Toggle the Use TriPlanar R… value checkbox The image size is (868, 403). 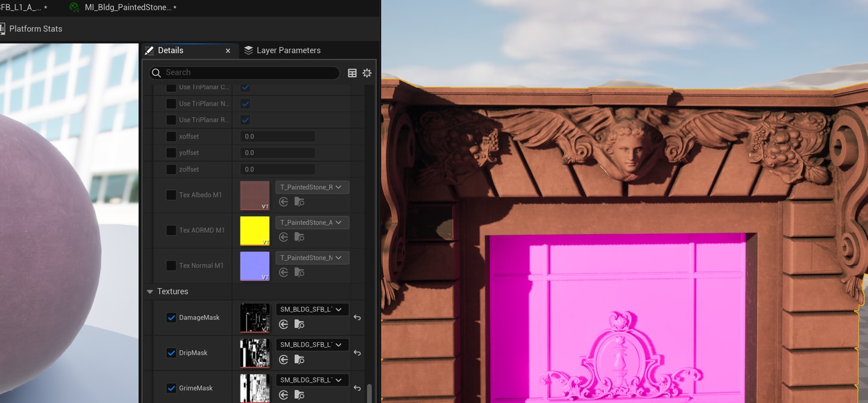coord(245,120)
